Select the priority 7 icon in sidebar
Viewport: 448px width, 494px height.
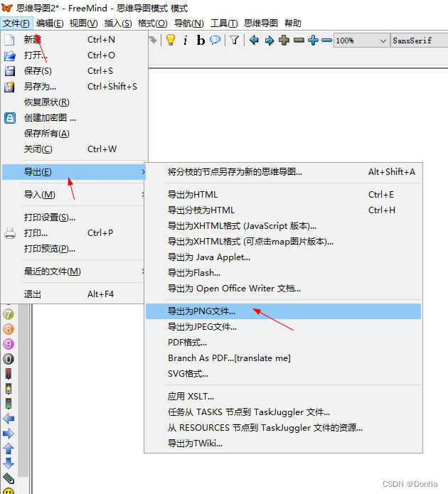tap(9, 314)
